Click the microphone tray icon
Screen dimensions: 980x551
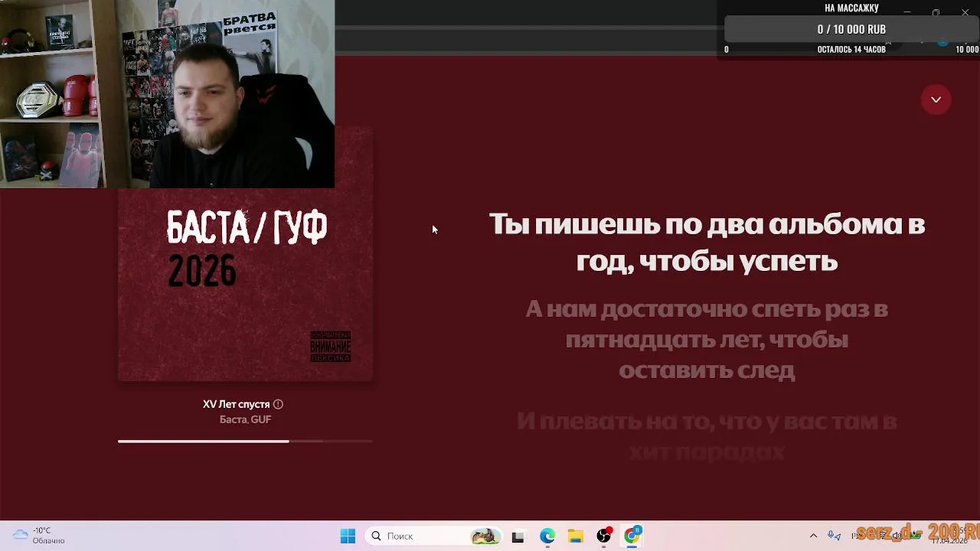(x=835, y=536)
